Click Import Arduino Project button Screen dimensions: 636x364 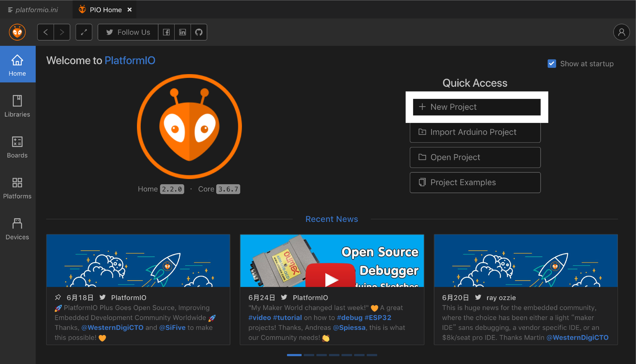point(475,132)
